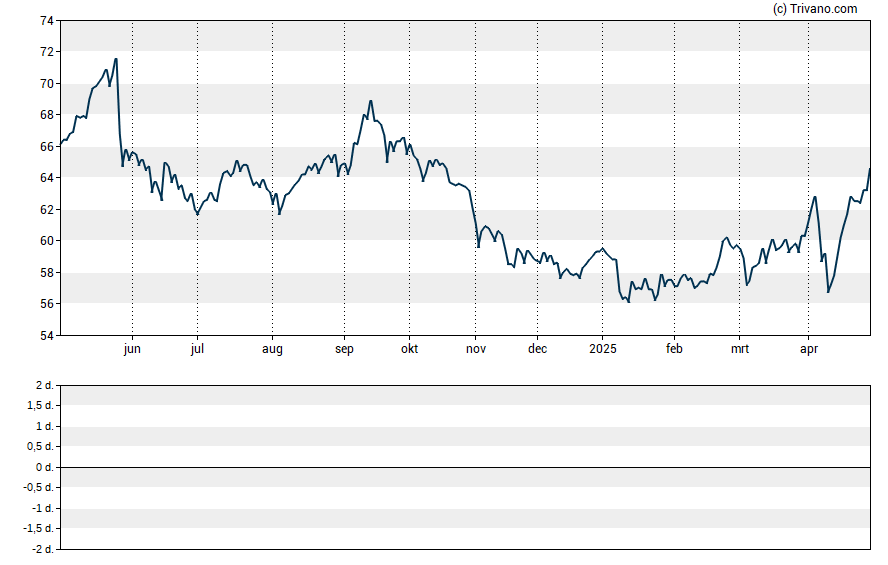Click the '-2 d.' lower chart label

[x=42, y=550]
